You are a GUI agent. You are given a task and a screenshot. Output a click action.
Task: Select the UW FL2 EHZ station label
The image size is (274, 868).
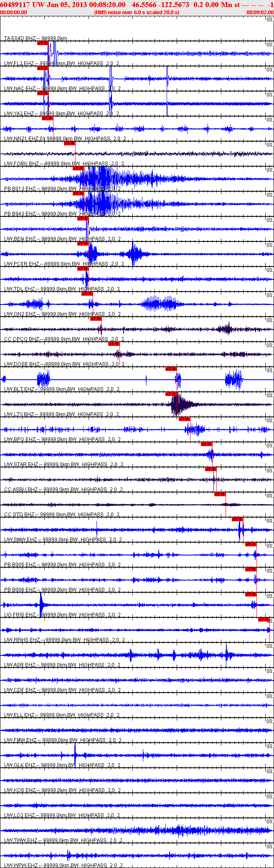click(x=20, y=63)
